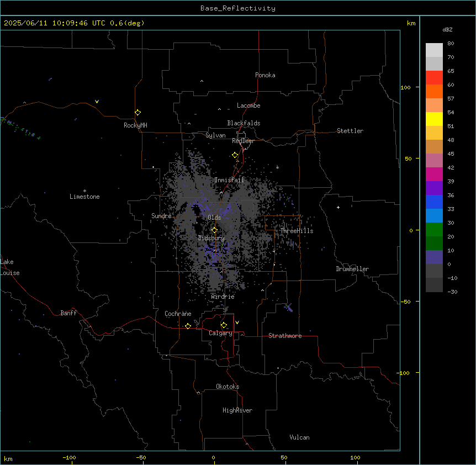Pick the red swatch in dBZ legend

434,78
